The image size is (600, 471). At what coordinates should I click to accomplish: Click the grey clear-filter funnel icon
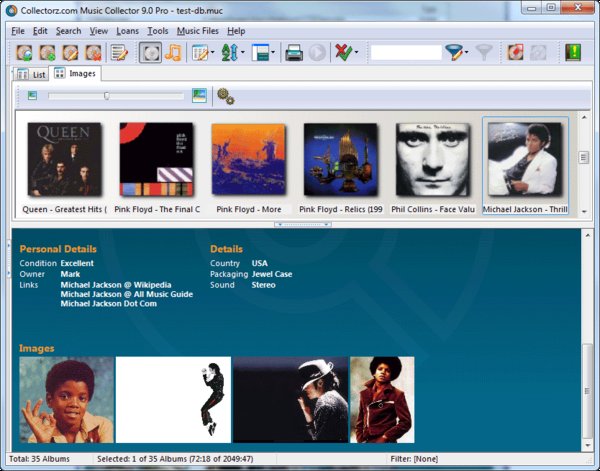[x=484, y=53]
